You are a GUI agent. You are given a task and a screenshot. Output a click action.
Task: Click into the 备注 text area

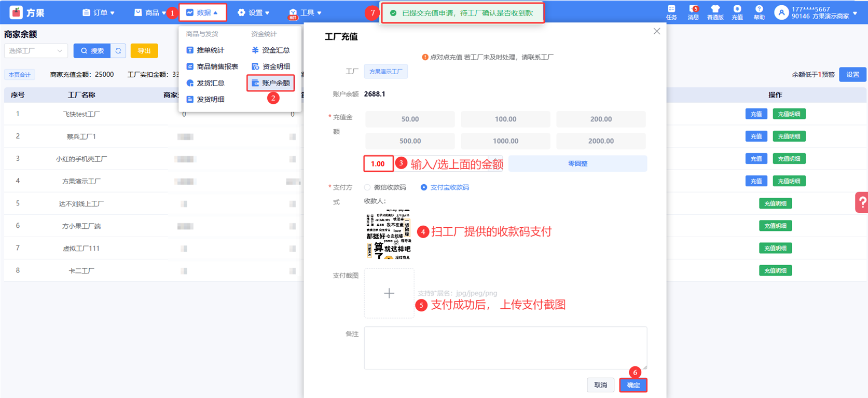505,348
